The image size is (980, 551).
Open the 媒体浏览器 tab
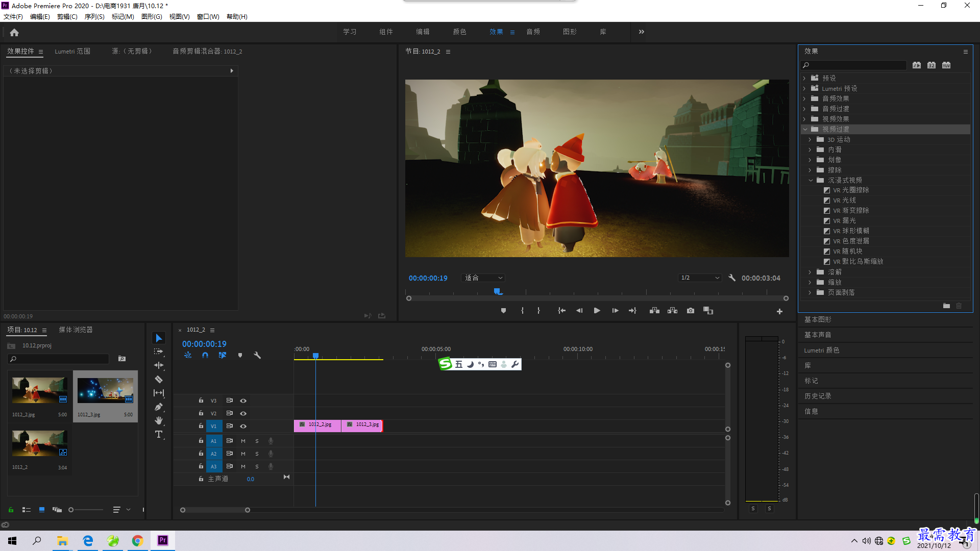click(76, 330)
